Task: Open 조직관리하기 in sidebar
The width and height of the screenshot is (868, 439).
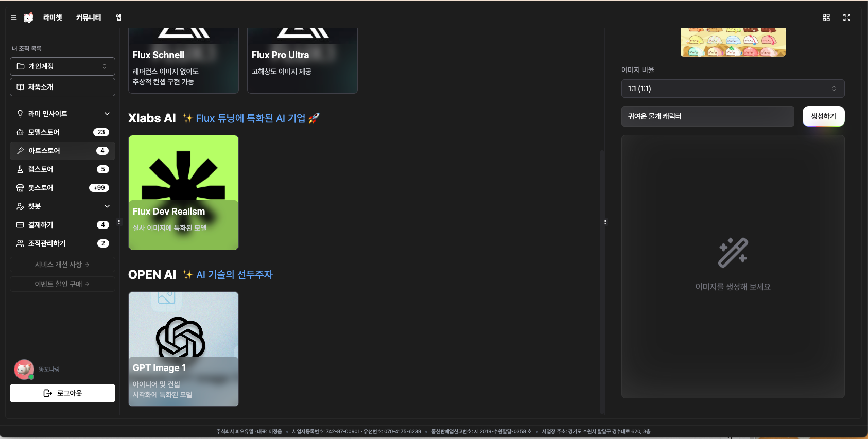Action: click(62, 243)
